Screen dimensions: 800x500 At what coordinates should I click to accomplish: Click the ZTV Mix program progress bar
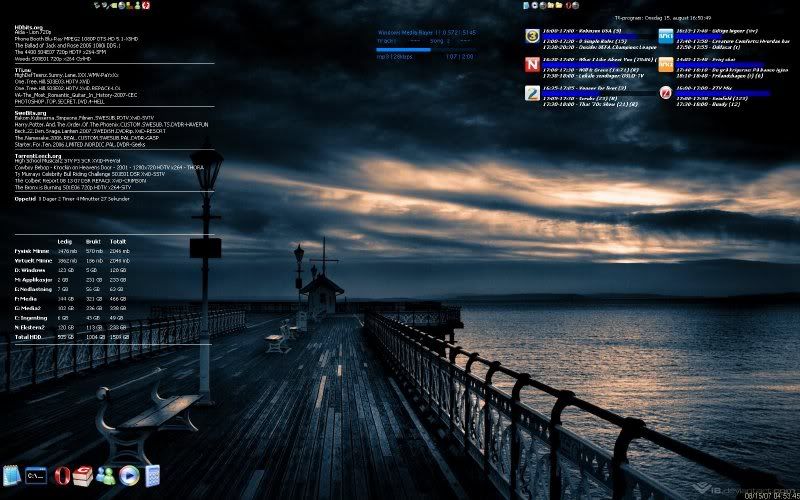[722, 93]
